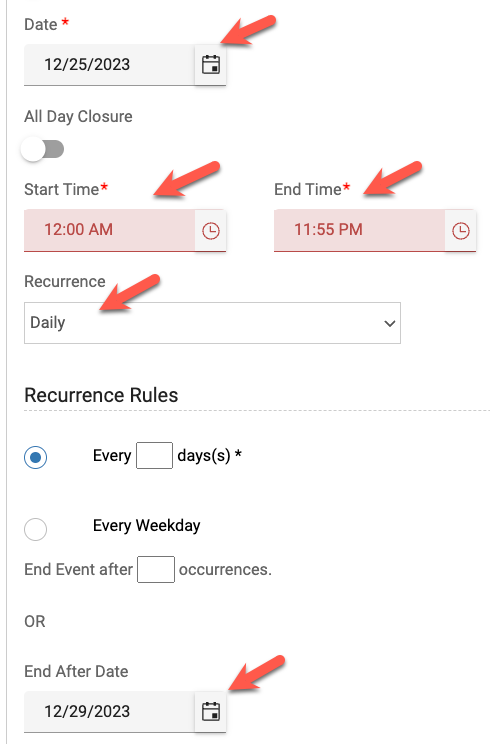Image resolution: width=490 pixels, height=744 pixels.
Task: Focus the End Event after occurrences box
Action: (156, 569)
